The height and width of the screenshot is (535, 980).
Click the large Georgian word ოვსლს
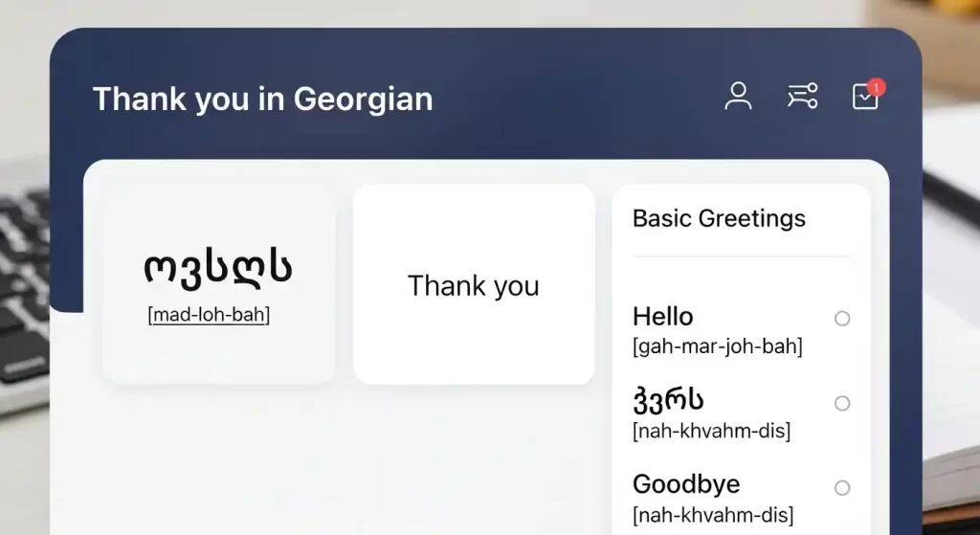(218, 270)
